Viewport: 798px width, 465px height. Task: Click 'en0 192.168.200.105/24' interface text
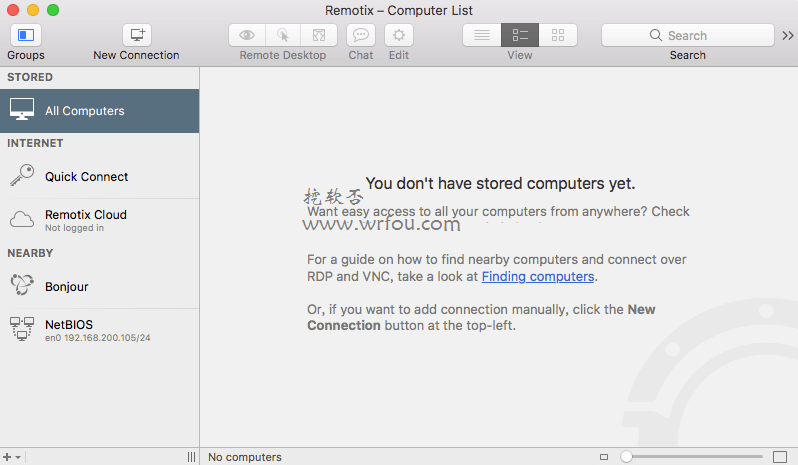click(x=98, y=338)
